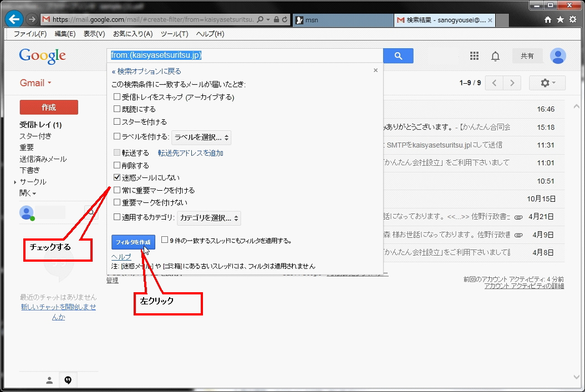
Task: Click the フィルタを作成 button
Action: pyautogui.click(x=133, y=243)
